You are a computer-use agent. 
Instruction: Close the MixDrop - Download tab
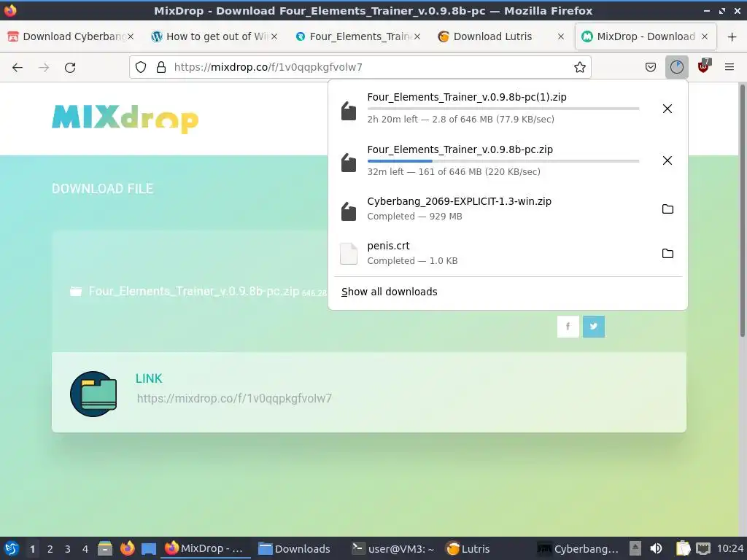(x=705, y=36)
